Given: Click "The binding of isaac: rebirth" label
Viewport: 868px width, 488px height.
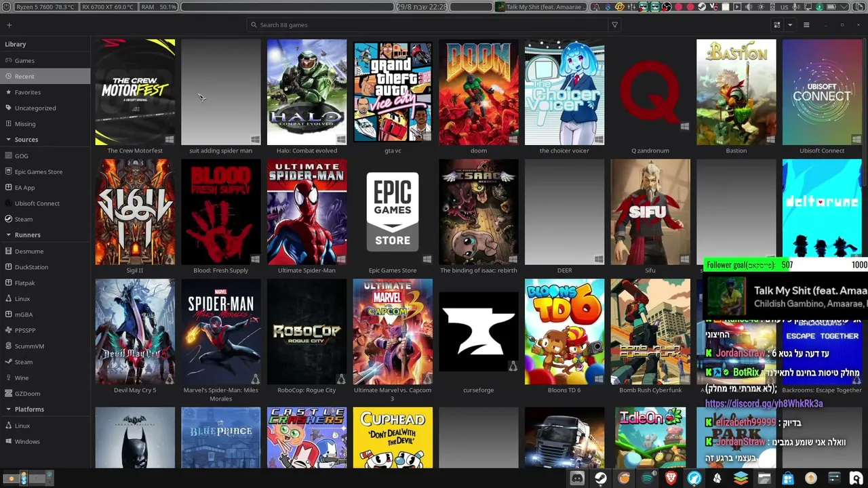Looking at the screenshot, I should pos(479,270).
